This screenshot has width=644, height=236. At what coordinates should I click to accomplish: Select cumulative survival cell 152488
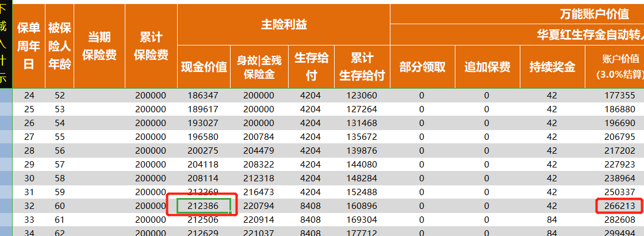coord(362,192)
